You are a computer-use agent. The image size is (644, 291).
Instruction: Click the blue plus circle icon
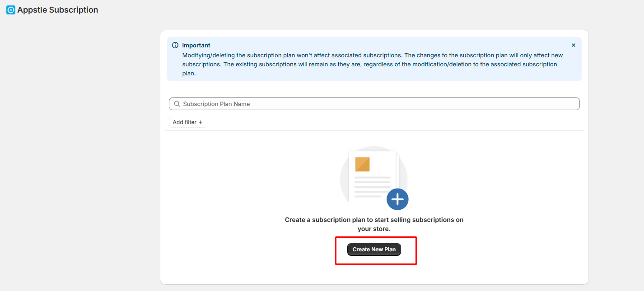[x=397, y=199]
